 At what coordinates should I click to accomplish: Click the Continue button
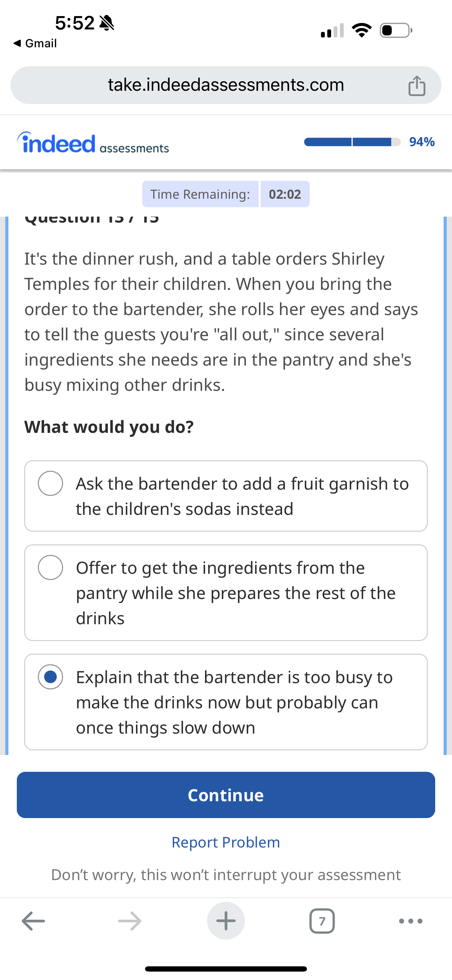pos(226,795)
